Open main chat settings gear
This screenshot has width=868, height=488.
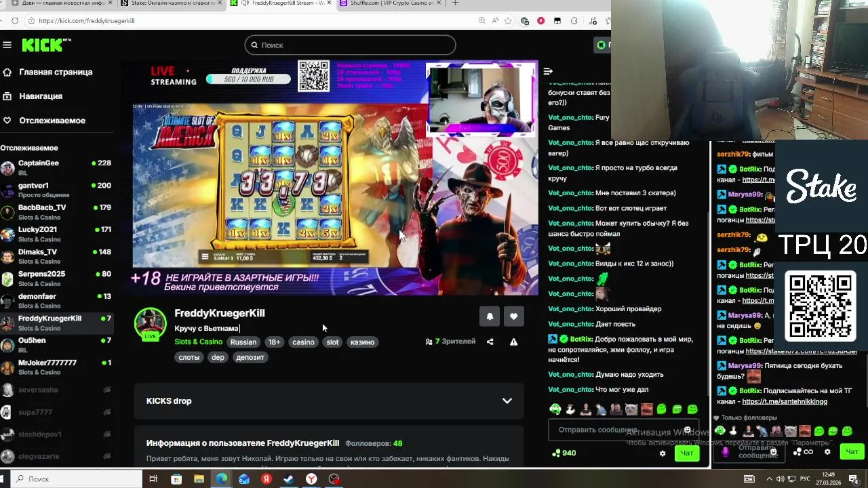coord(663,453)
